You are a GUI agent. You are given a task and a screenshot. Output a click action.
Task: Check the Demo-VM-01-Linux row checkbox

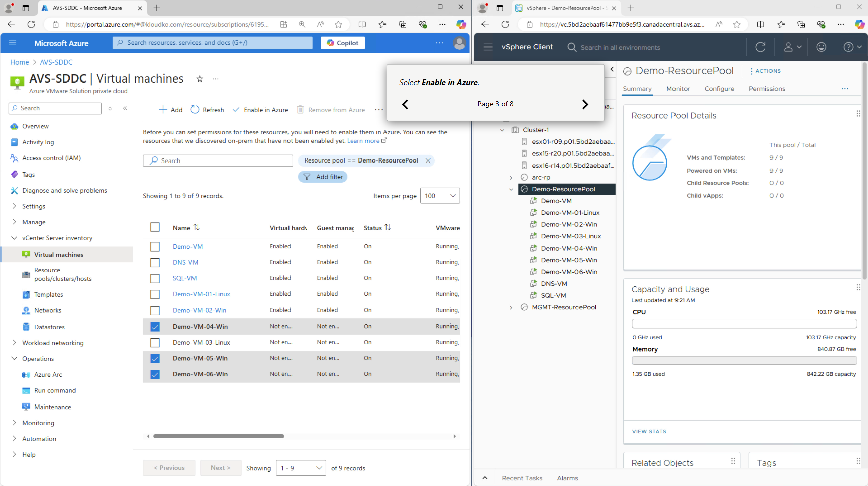coord(155,294)
